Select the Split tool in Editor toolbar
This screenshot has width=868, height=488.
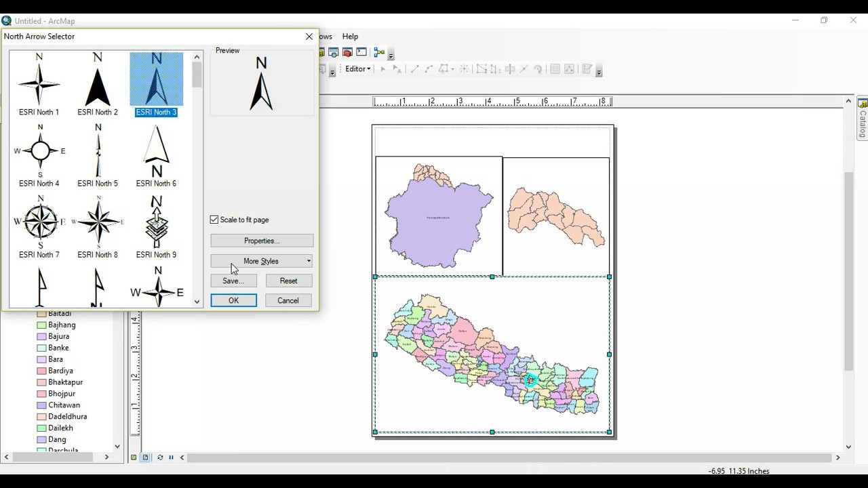[x=524, y=69]
